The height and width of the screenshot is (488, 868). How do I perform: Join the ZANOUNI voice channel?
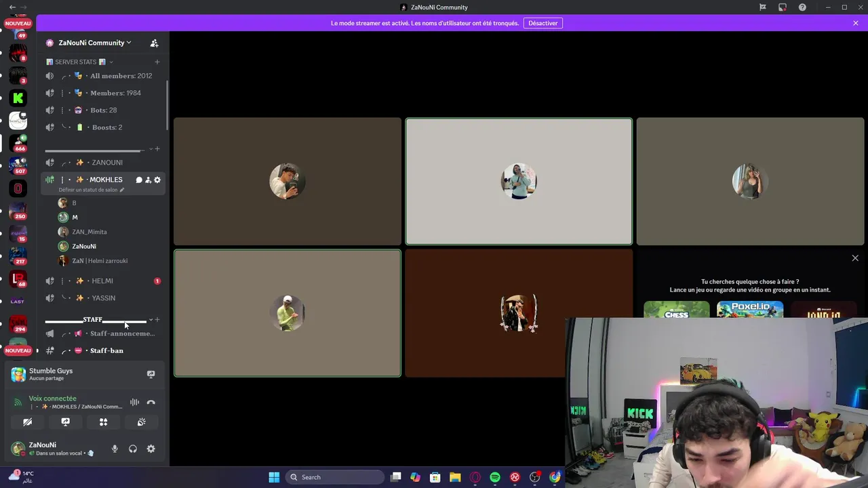tap(103, 163)
